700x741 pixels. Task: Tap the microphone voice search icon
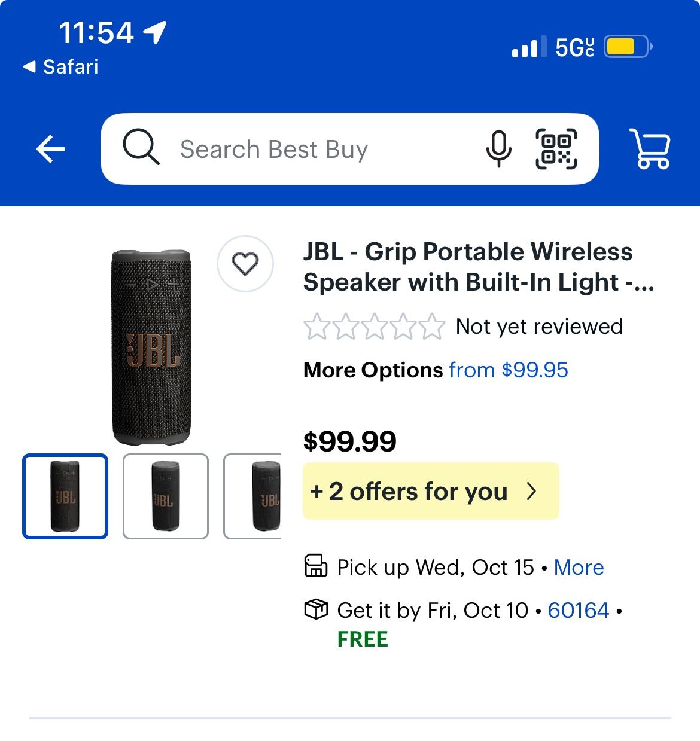[498, 149]
